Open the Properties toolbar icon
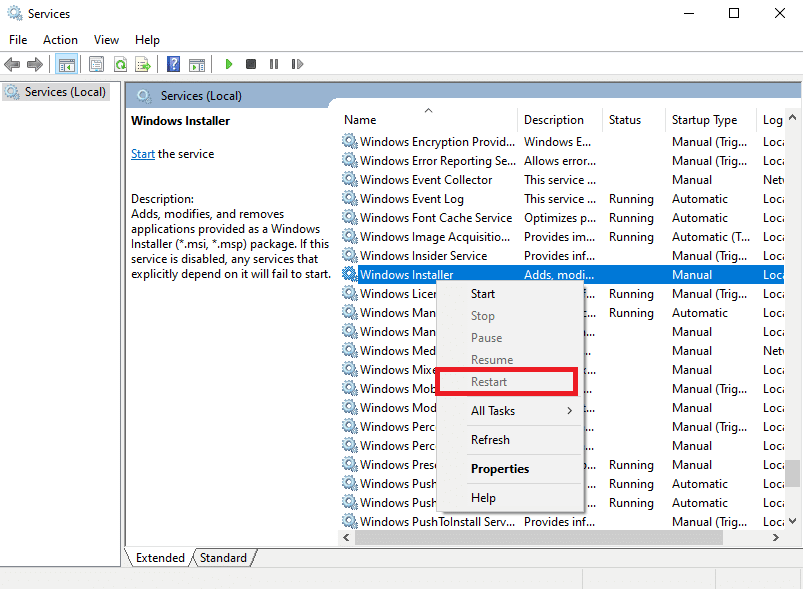 pos(96,65)
